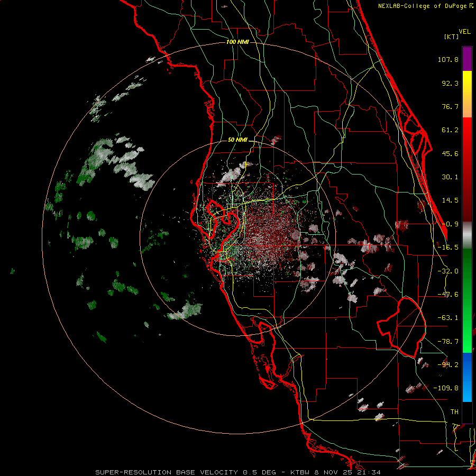
Task: Pick the gray near-zero color bar segment
Action: pyautogui.click(x=467, y=235)
